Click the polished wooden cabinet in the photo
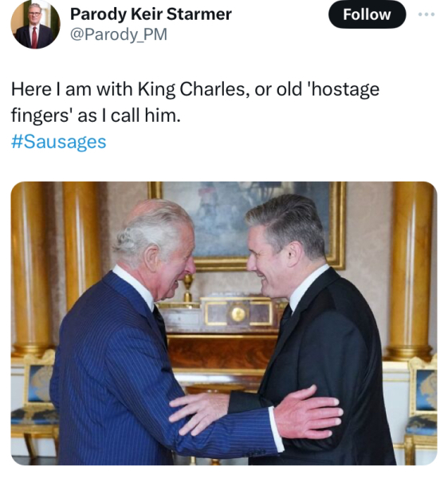 point(219,351)
